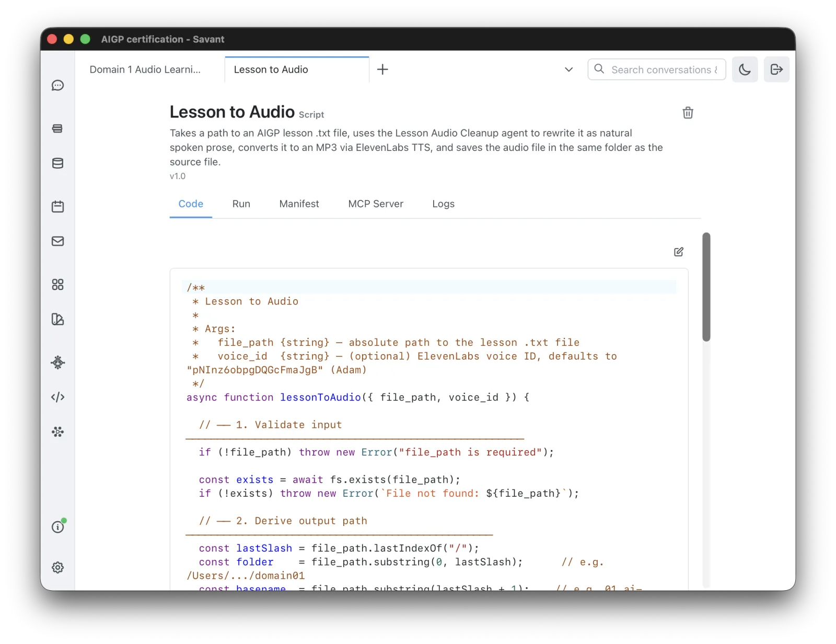Toggle dark mode with moon button

(745, 69)
